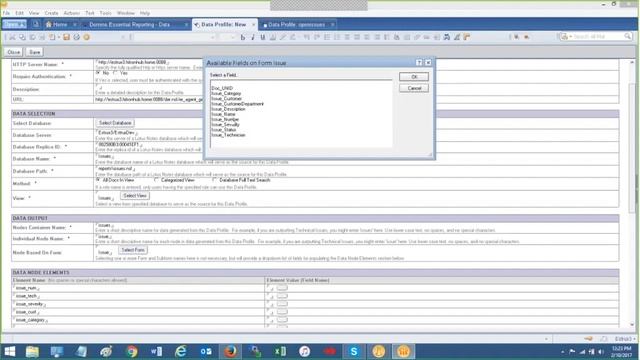Viewport: 640px width, 360px height.
Task: Click the magnifier in Search All Mail box
Action: click(x=627, y=37)
